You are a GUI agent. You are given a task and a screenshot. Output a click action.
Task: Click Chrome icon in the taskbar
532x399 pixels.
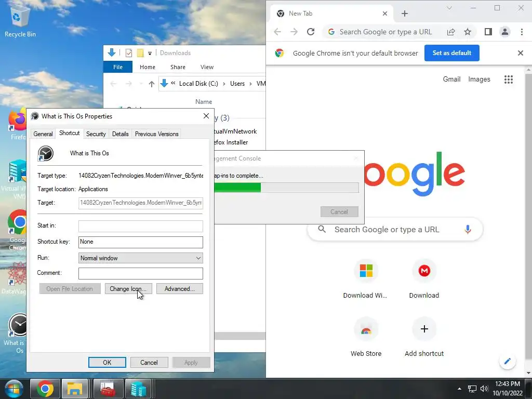point(45,389)
